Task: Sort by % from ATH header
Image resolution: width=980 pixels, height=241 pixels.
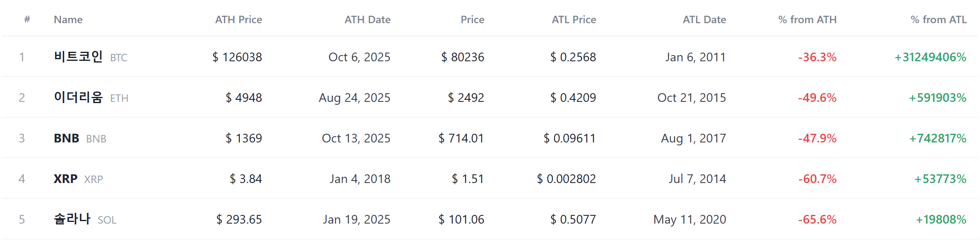Action: tap(807, 19)
